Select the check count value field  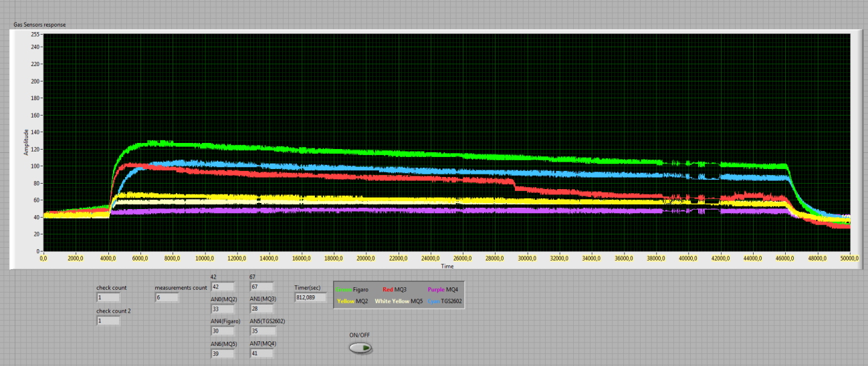pyautogui.click(x=108, y=298)
